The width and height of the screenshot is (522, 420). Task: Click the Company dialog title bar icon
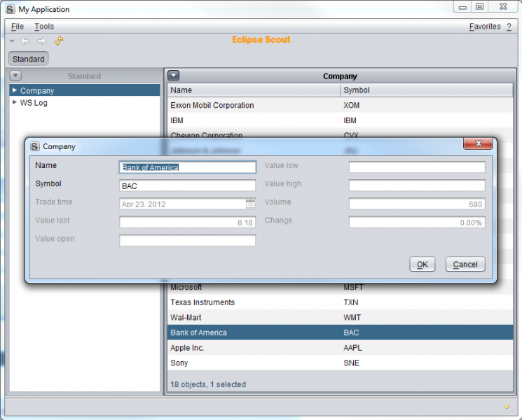[35, 146]
